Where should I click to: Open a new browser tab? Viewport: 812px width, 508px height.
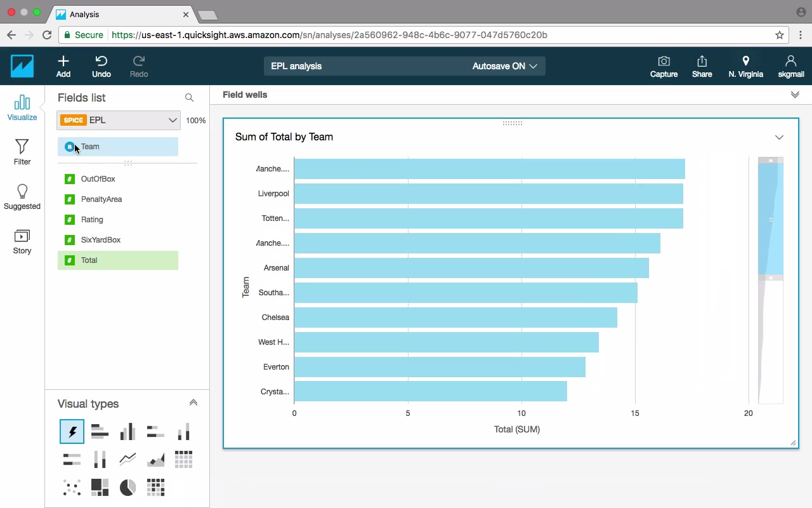[207, 15]
